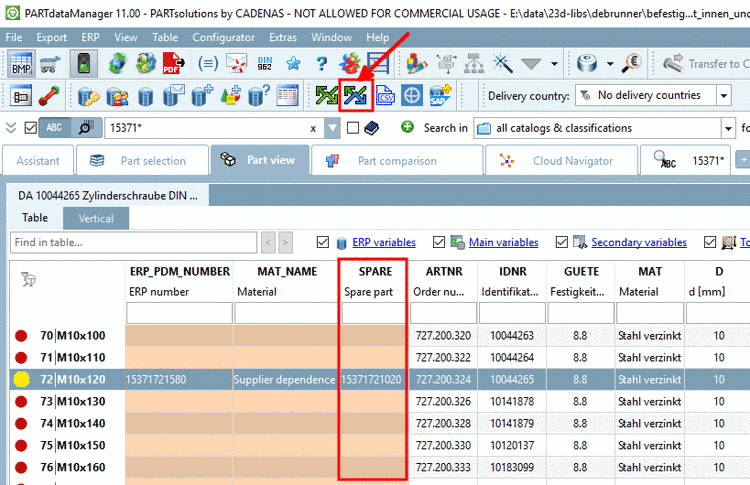Click the database with users icon
The height and width of the screenshot is (485, 750).
point(117,96)
